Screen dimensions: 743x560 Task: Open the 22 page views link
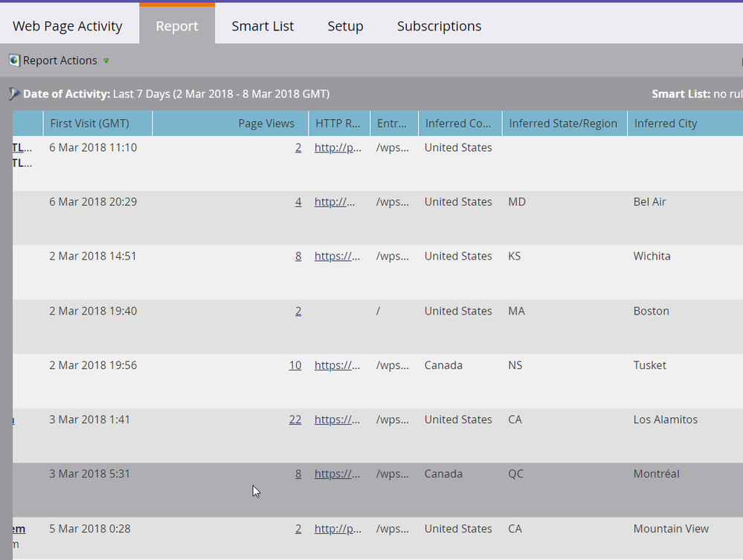tap(295, 419)
